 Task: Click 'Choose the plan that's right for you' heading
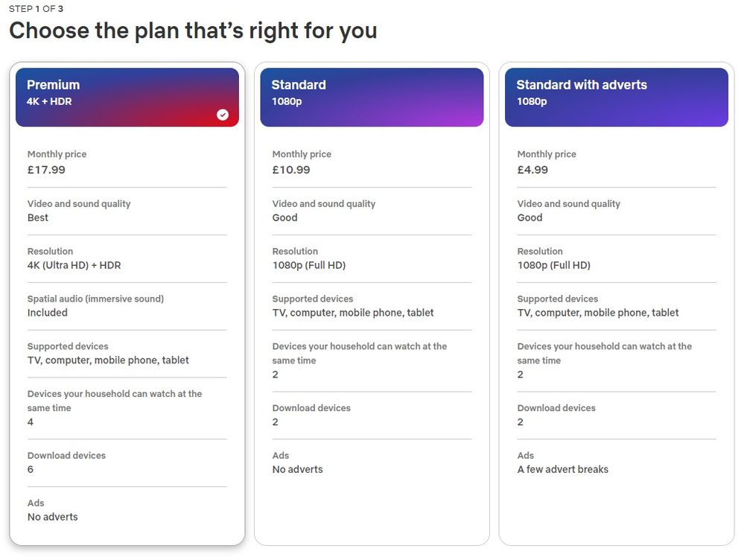pos(193,31)
